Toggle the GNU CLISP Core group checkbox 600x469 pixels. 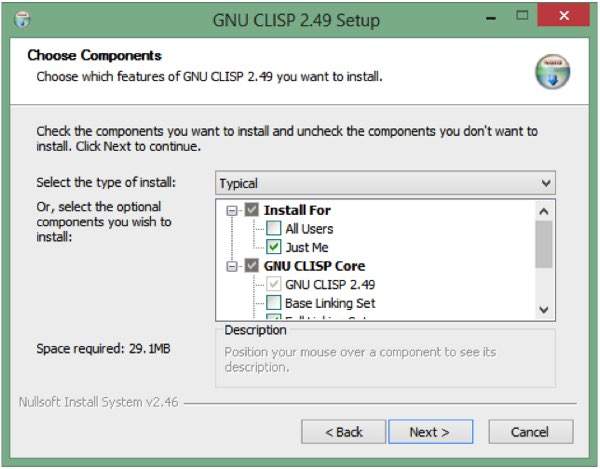coord(252,266)
